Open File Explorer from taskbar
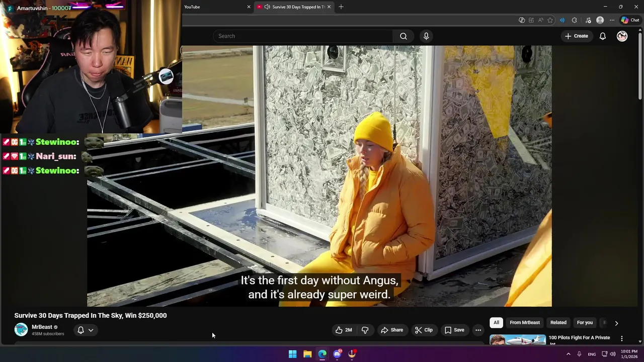The height and width of the screenshot is (362, 644). (307, 354)
